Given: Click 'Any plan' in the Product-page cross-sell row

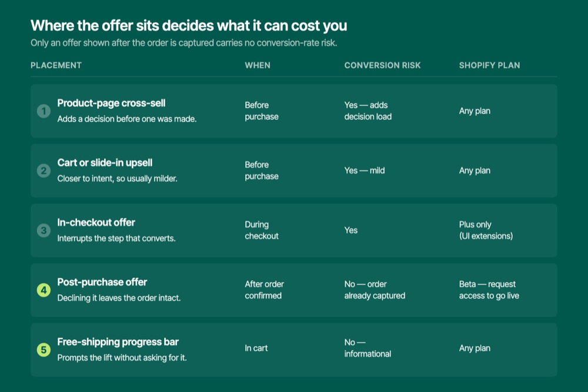Looking at the screenshot, I should 475,111.
